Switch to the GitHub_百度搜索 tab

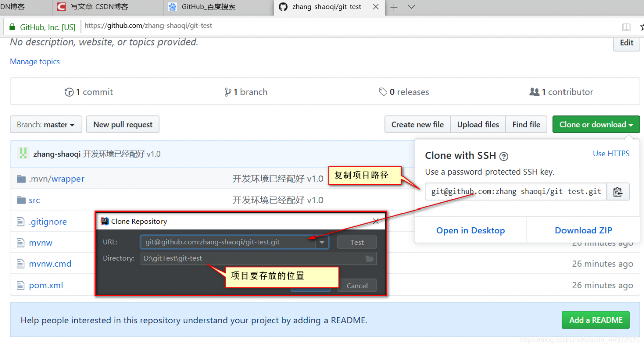click(x=218, y=7)
